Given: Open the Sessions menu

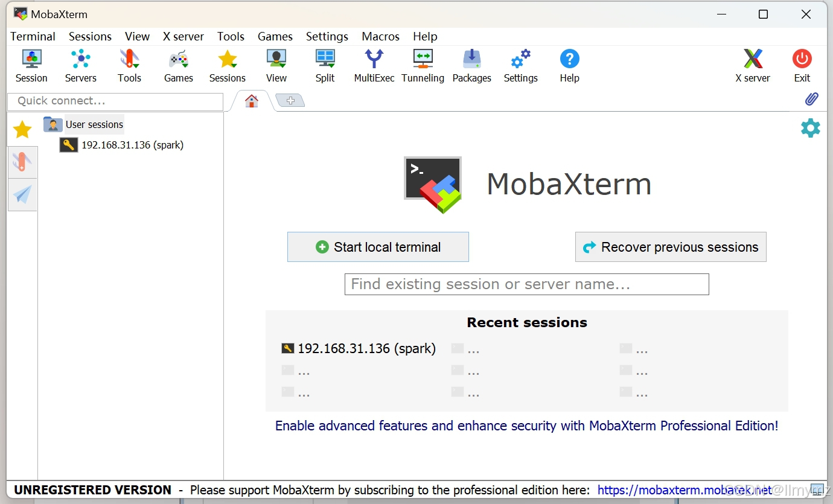Looking at the screenshot, I should coord(90,36).
